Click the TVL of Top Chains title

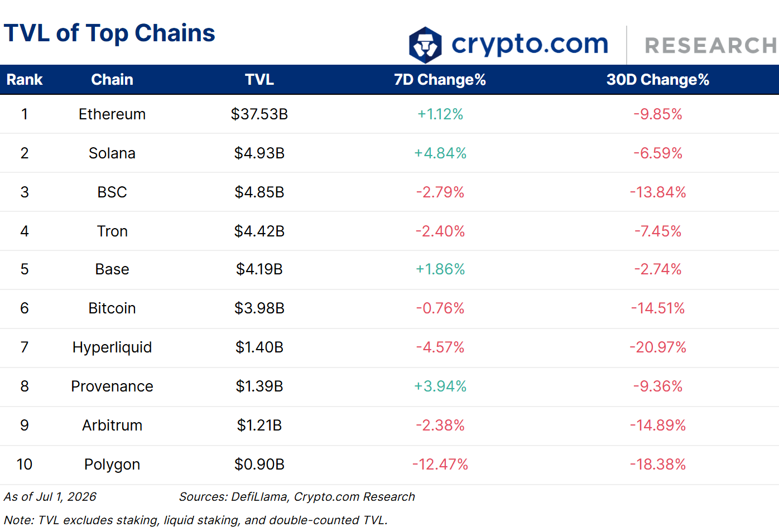(x=109, y=33)
